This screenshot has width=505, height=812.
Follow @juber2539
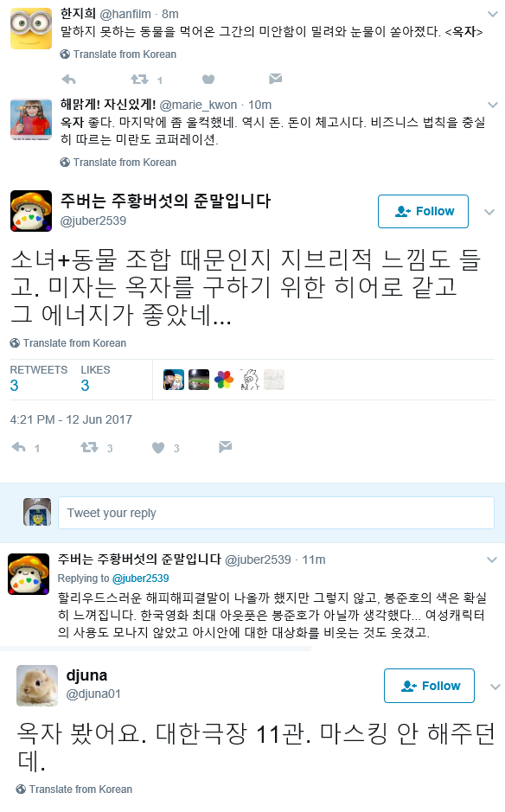[x=423, y=211]
